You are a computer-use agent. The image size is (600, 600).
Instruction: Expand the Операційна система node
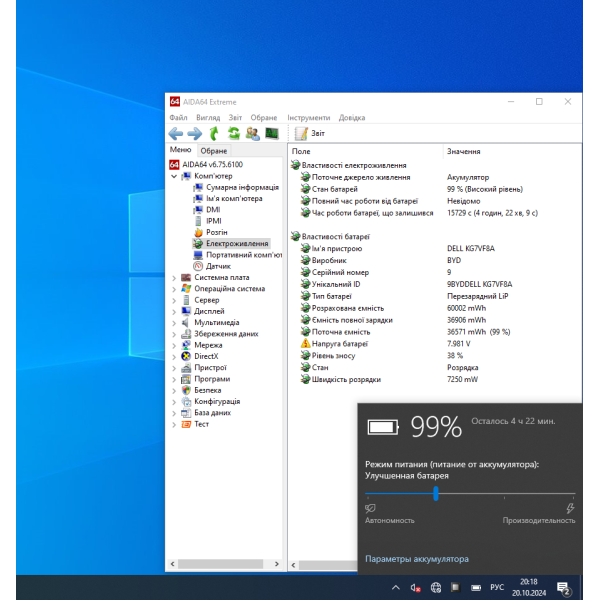(174, 289)
